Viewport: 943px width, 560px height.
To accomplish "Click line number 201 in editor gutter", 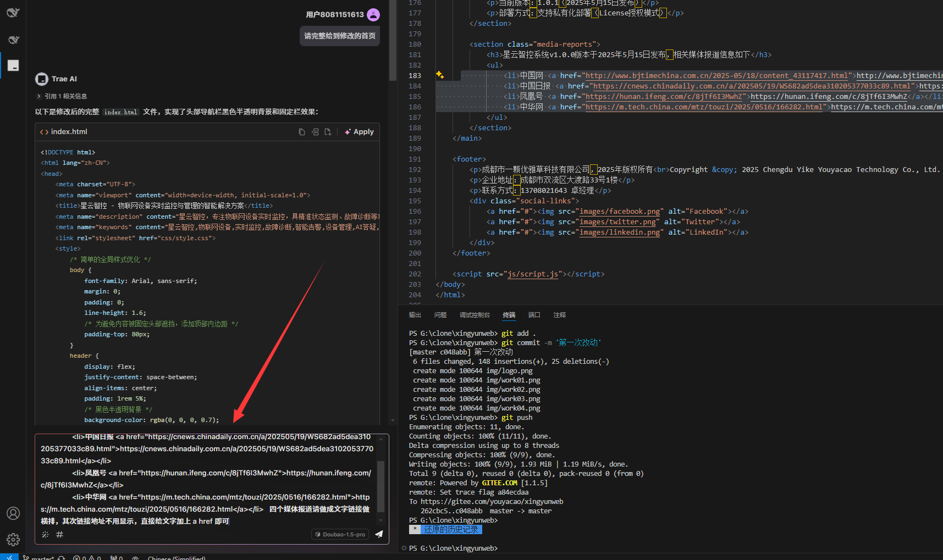I will click(415, 264).
